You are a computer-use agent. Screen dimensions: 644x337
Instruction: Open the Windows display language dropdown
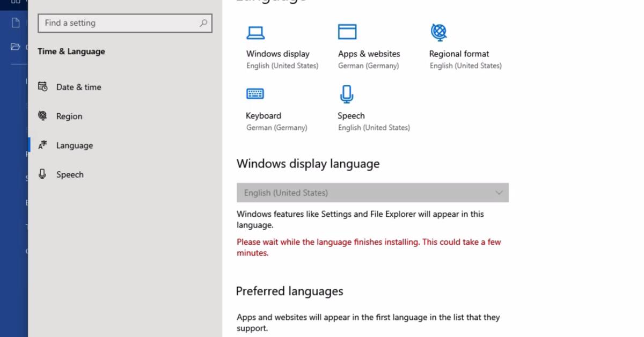coord(372,192)
